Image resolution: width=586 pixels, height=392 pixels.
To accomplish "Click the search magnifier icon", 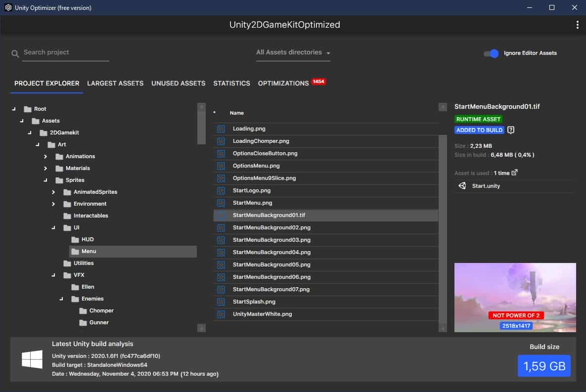I will [15, 54].
